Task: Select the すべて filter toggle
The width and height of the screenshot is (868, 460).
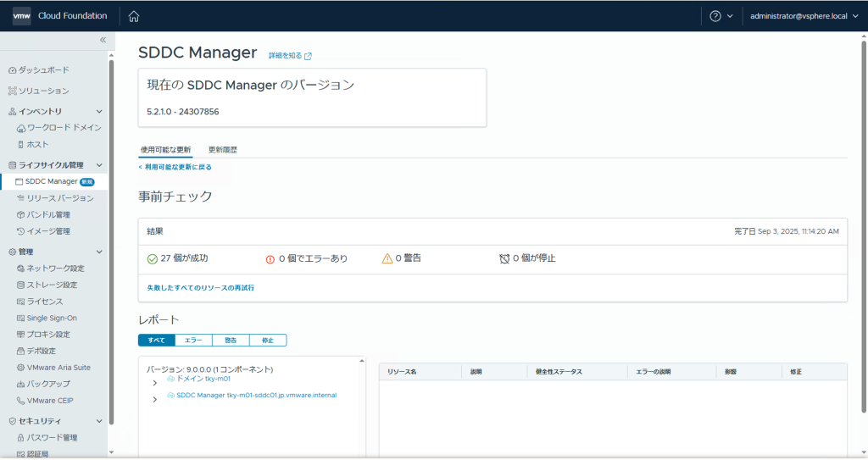Action: tap(156, 341)
